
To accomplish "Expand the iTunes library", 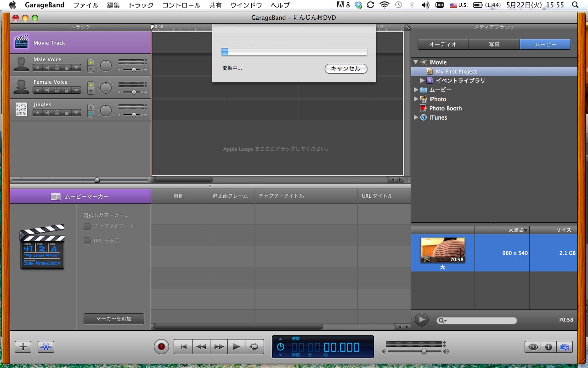I will 416,117.
